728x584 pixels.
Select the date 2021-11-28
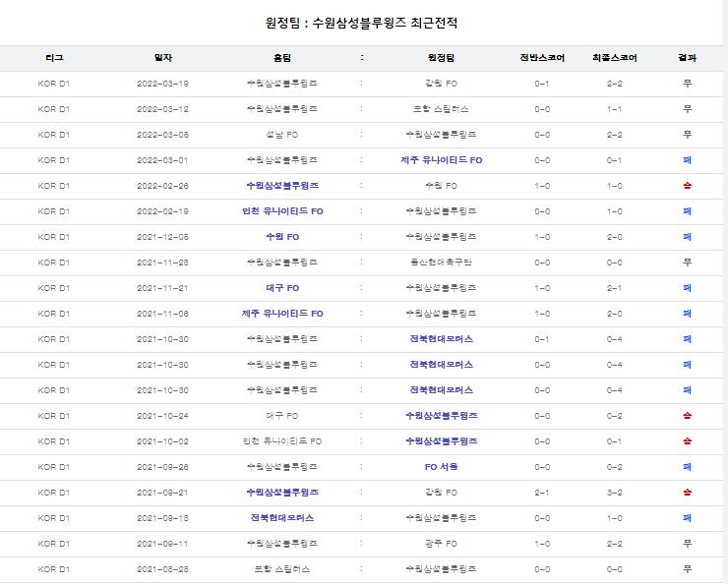(162, 263)
